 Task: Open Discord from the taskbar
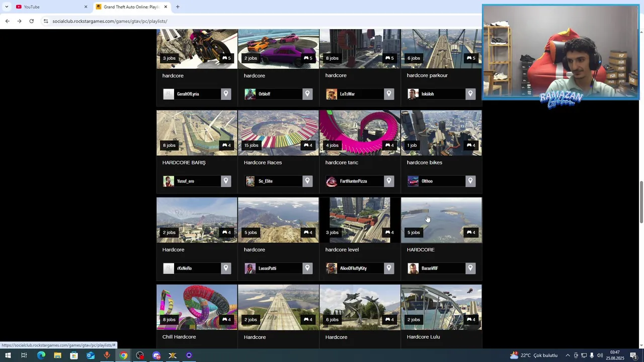(x=156, y=355)
